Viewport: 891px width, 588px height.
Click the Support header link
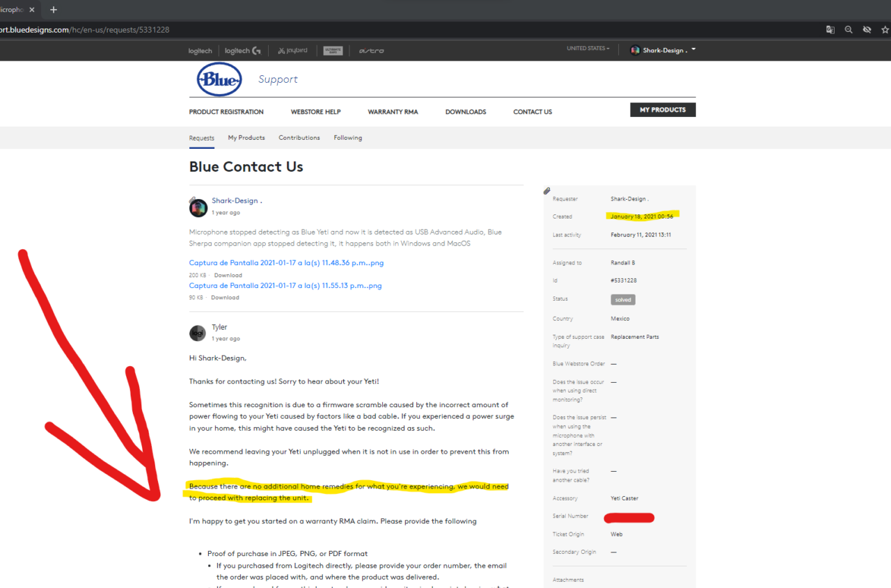(278, 79)
